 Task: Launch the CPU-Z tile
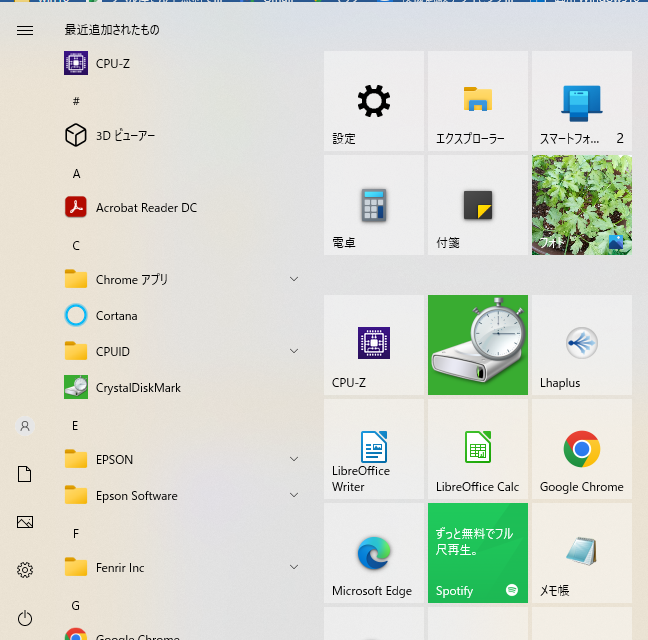coord(374,345)
